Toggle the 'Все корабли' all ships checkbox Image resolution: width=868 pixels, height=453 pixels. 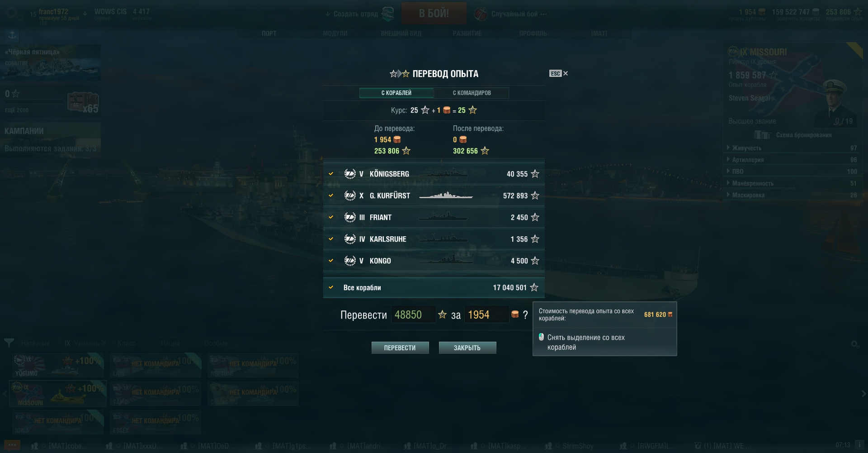point(331,287)
